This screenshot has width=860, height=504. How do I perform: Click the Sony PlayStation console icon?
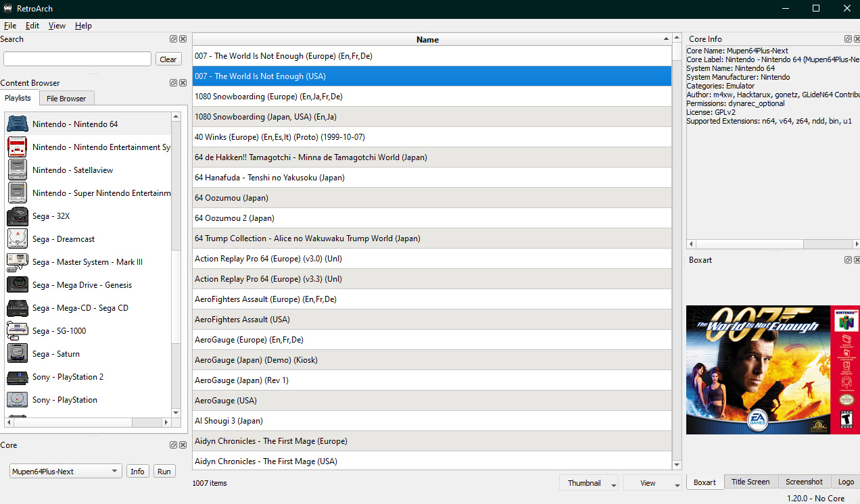pos(17,400)
